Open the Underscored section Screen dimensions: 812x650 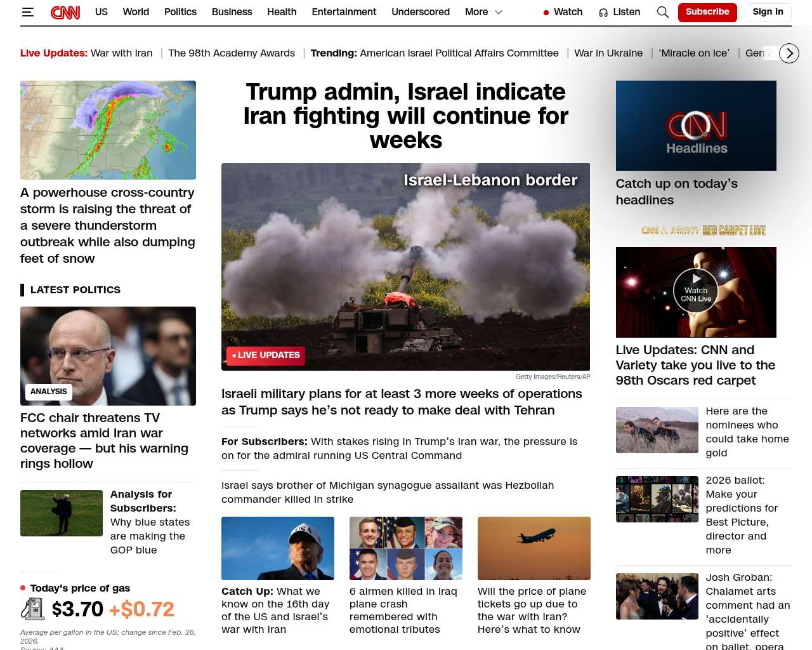(421, 12)
